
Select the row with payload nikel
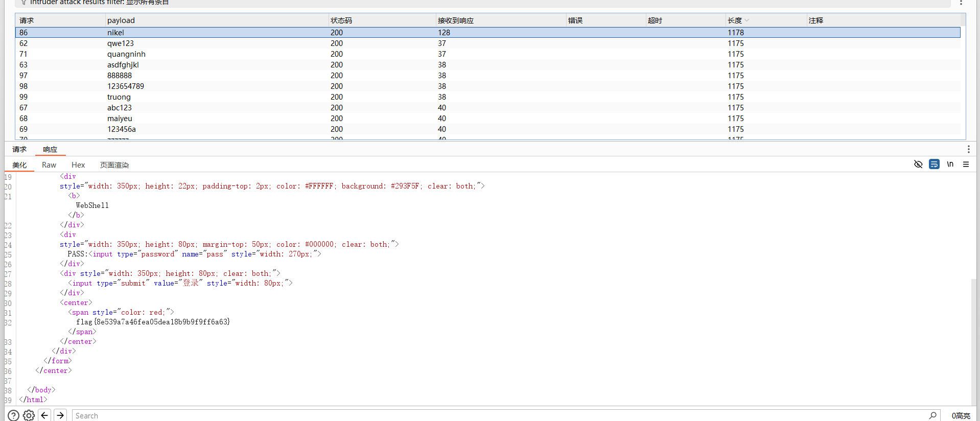click(488, 32)
